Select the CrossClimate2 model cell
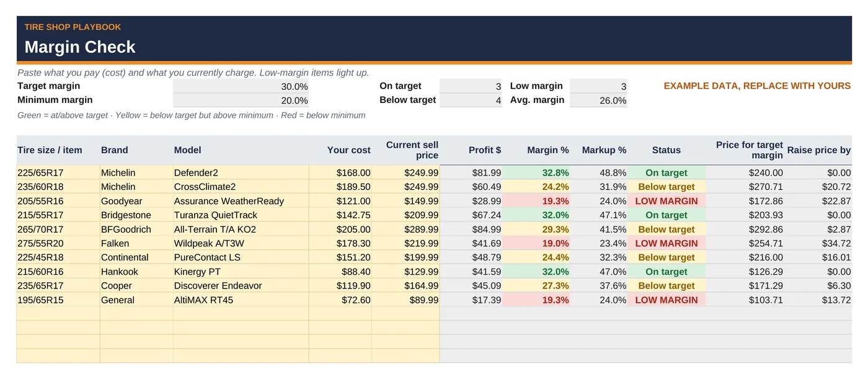This screenshot has width=868, height=379. [x=241, y=187]
